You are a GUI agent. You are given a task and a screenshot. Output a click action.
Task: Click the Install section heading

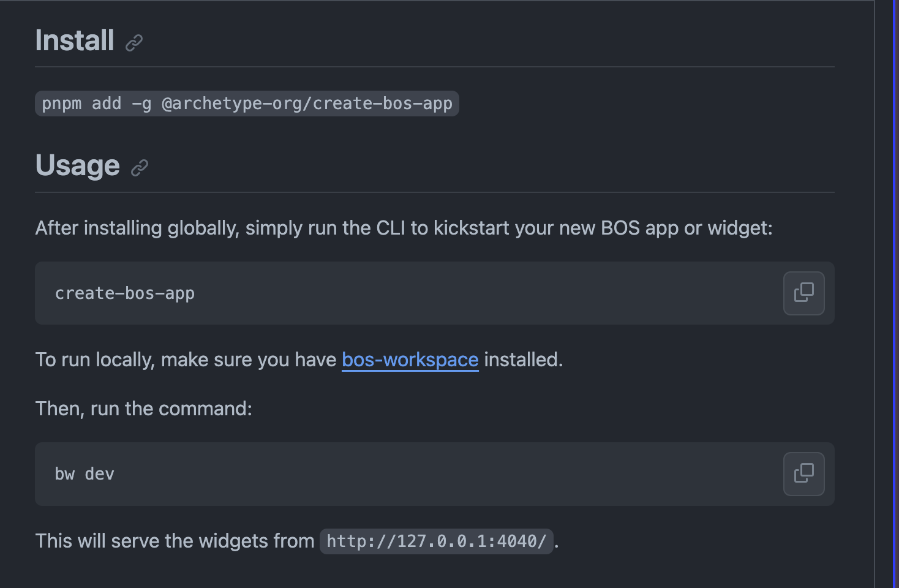tap(74, 40)
